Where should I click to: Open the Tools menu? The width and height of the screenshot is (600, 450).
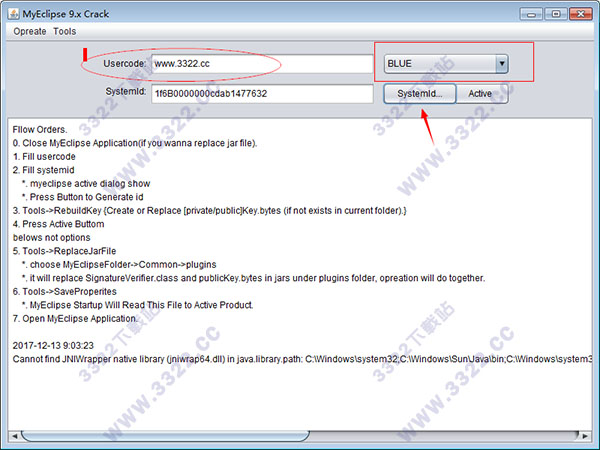[64, 31]
